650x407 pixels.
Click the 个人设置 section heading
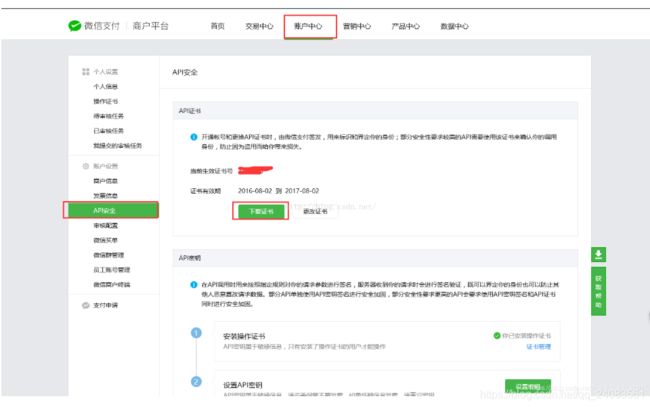tap(105, 72)
